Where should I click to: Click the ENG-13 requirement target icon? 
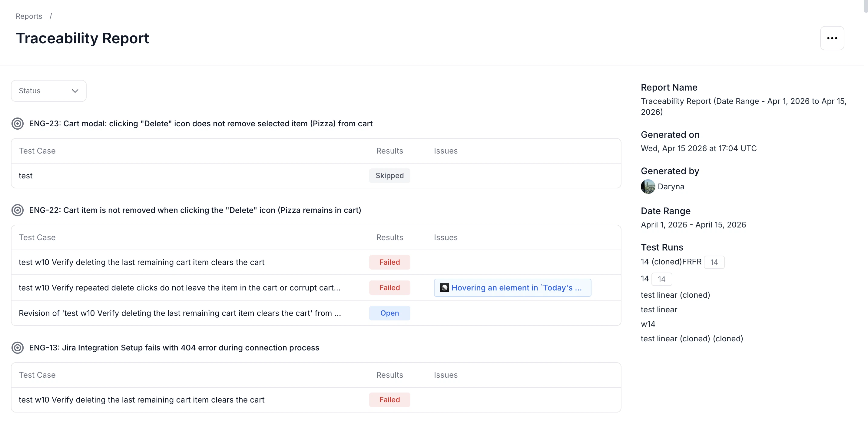(18, 347)
